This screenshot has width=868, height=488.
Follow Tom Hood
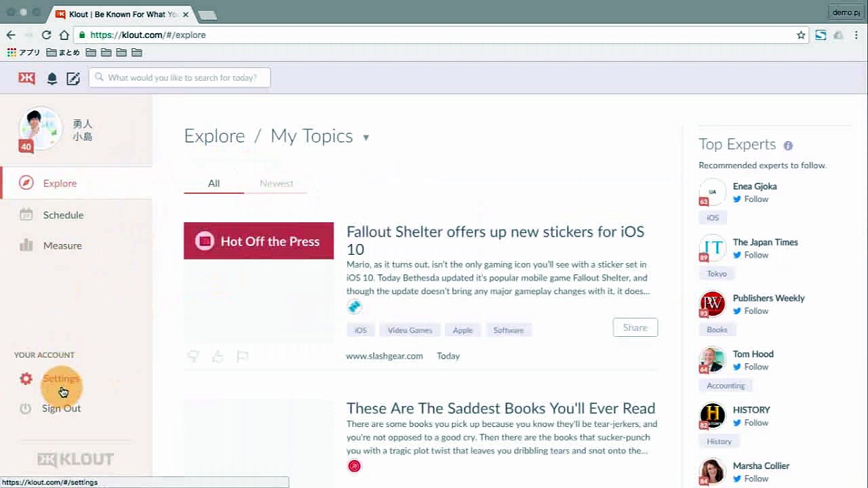click(750, 367)
